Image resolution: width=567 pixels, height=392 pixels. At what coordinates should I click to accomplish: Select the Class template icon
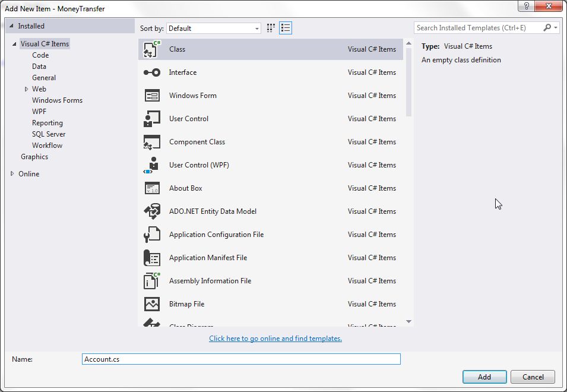pos(152,49)
